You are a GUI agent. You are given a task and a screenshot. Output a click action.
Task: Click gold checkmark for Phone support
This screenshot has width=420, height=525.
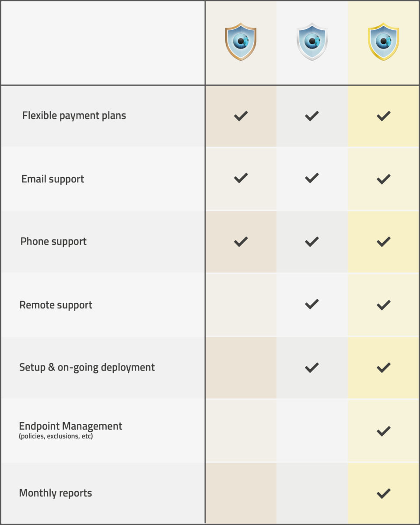click(x=383, y=241)
